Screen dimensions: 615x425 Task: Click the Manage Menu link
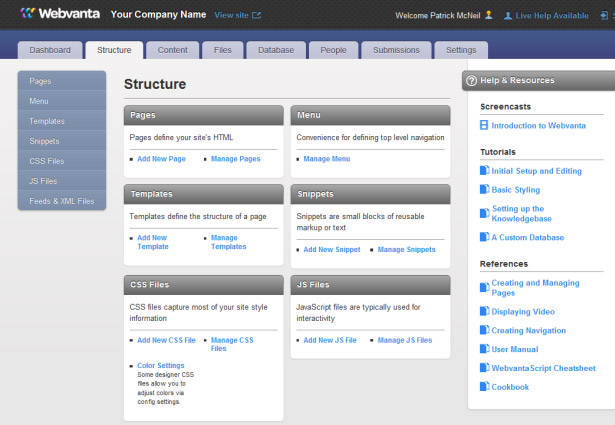click(x=327, y=159)
